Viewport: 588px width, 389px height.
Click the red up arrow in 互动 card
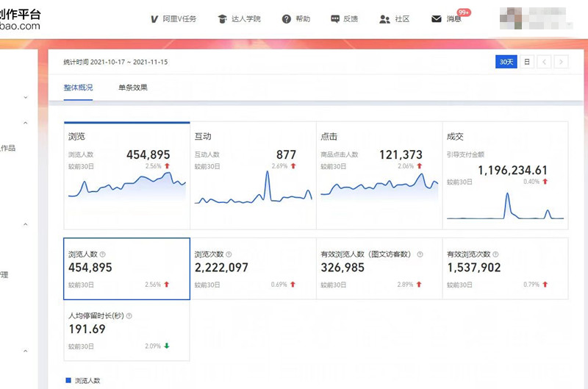tap(293, 165)
